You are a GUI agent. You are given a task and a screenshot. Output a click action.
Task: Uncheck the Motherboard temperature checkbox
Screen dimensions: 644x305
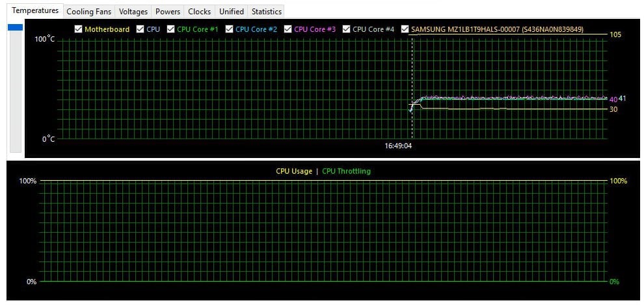[x=78, y=29]
